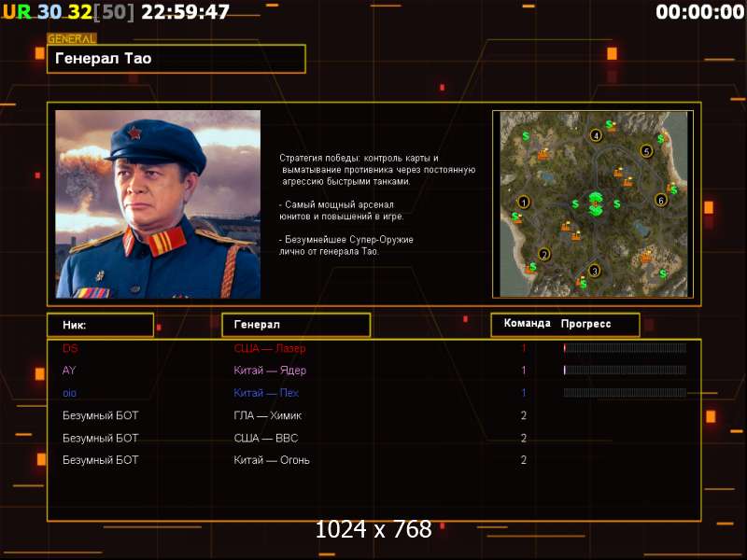This screenshot has height=560, width=747.
Task: Click the 'США — Лазер' general entry
Action: 270,348
